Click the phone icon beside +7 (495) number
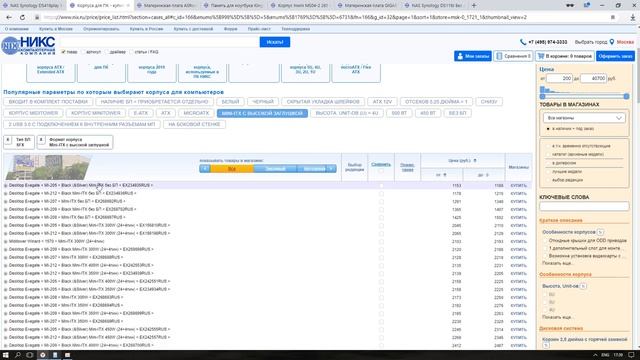 (522, 42)
